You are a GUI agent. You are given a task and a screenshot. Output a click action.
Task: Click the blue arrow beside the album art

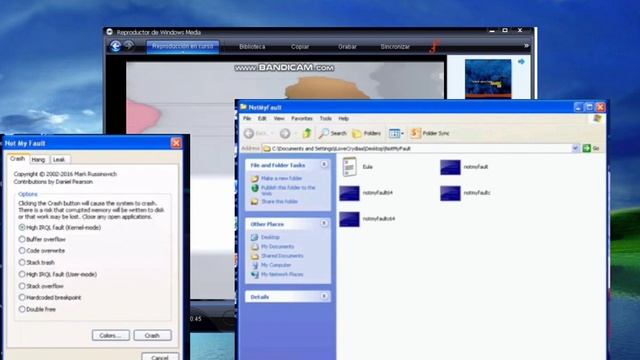521,62
